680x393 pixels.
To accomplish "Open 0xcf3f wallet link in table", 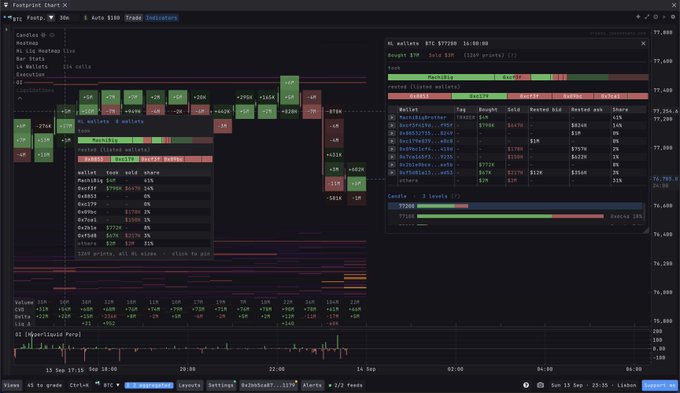I will (x=425, y=125).
